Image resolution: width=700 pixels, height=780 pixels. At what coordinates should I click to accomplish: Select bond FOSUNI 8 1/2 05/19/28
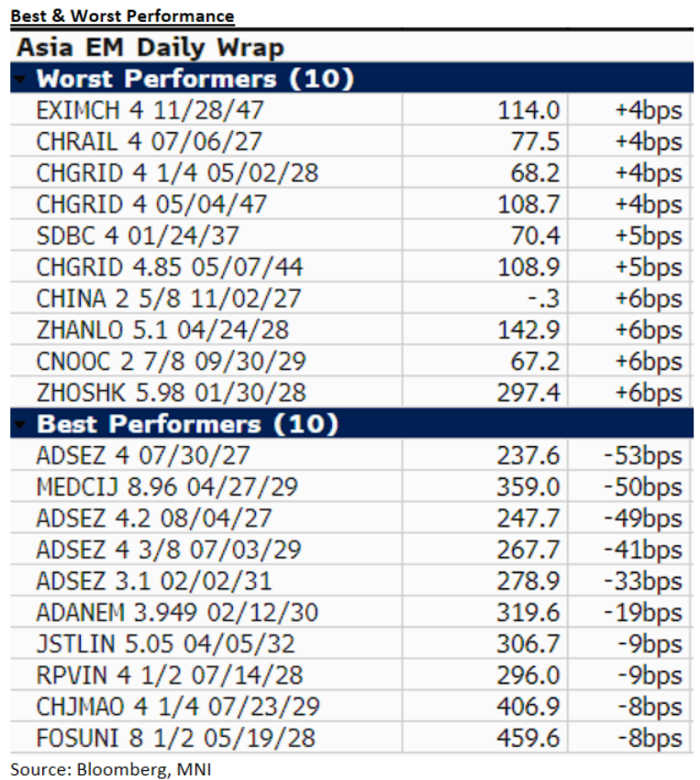point(175,738)
